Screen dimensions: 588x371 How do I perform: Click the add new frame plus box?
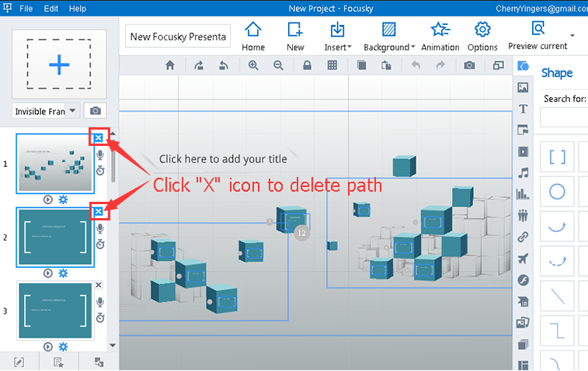[x=59, y=64]
